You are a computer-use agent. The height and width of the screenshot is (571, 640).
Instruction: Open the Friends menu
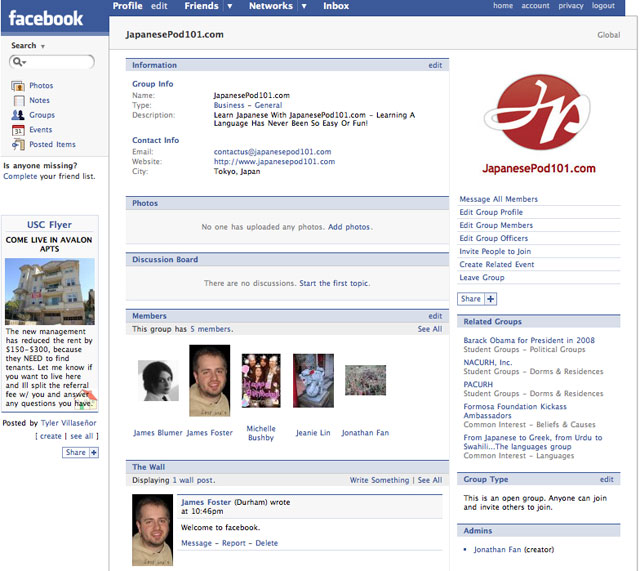click(x=201, y=6)
